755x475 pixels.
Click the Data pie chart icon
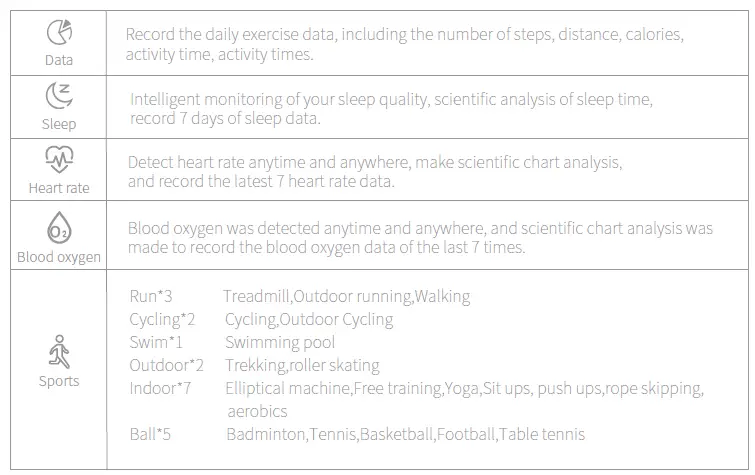59,32
